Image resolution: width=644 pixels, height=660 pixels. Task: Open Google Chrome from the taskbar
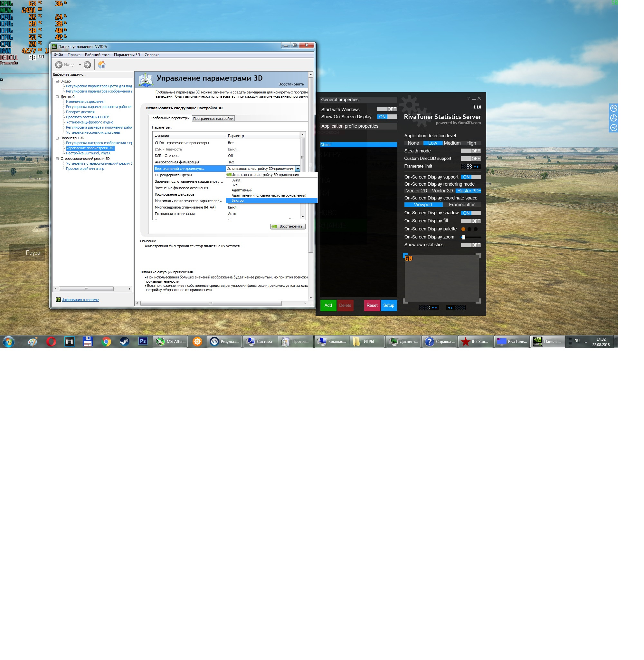(106, 342)
